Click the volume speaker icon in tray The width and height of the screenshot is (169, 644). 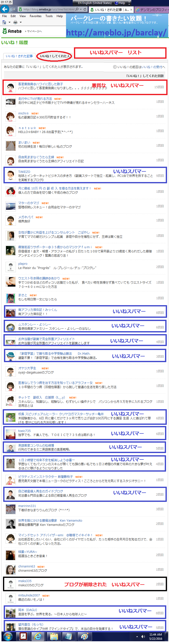point(143,637)
